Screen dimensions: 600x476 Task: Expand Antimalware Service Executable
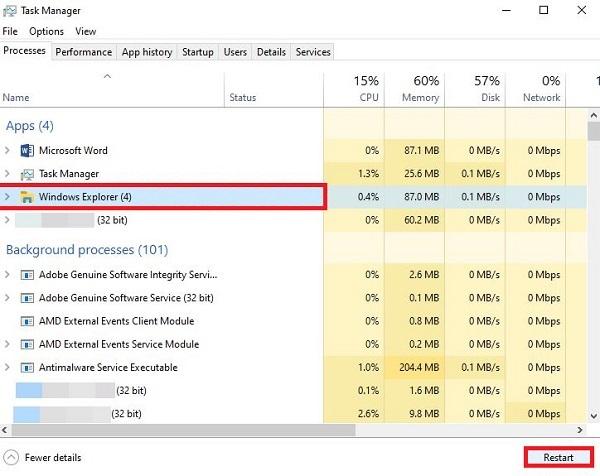[x=7, y=368]
